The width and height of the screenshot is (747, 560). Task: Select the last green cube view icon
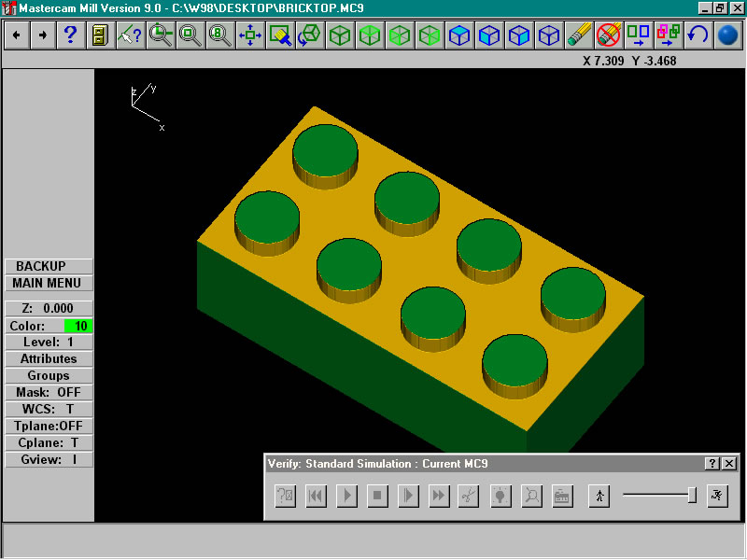430,35
